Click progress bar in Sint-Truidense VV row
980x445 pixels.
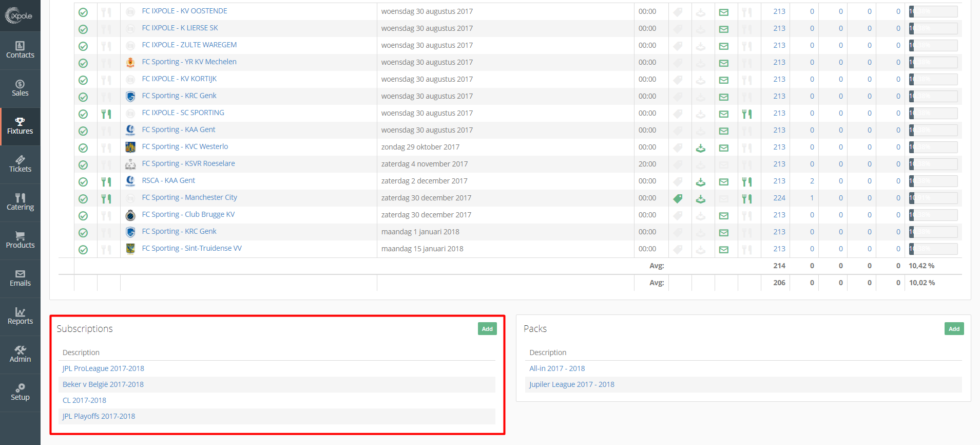click(x=933, y=249)
